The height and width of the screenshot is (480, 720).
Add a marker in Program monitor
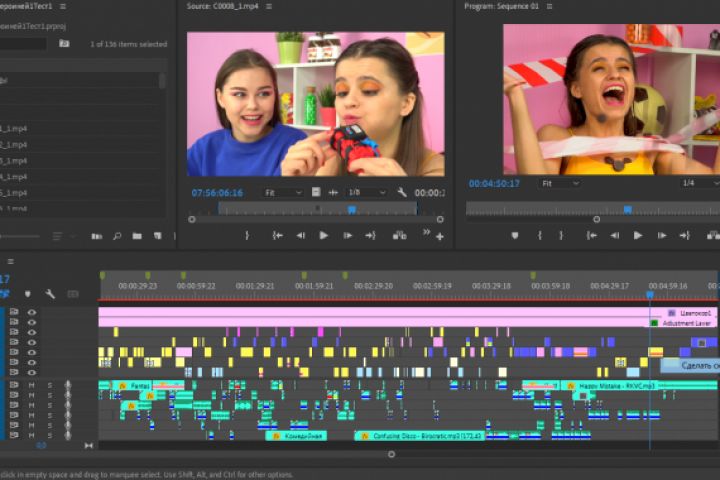[515, 236]
